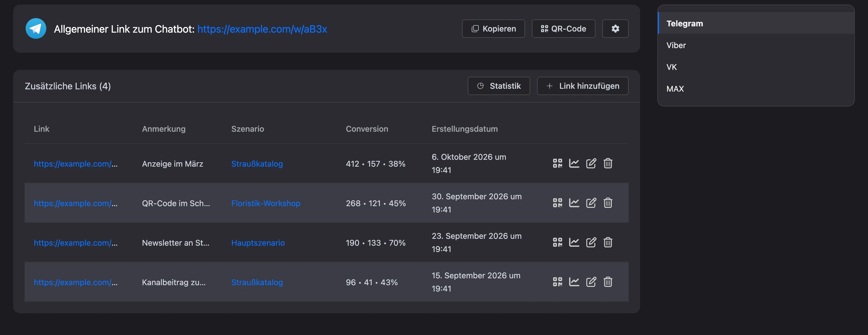Open QR-Code for the general chatbot link
Viewport: 868px width, 335px height.
coord(563,29)
